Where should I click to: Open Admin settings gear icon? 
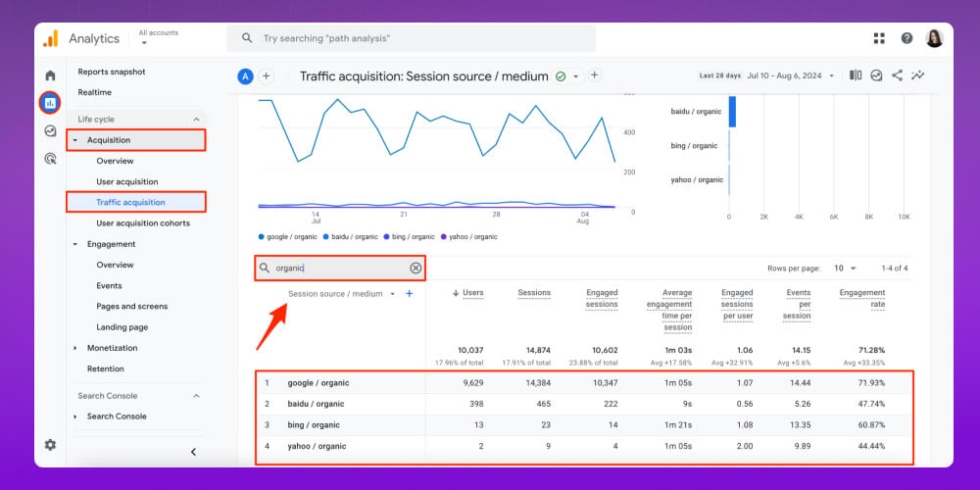50,445
